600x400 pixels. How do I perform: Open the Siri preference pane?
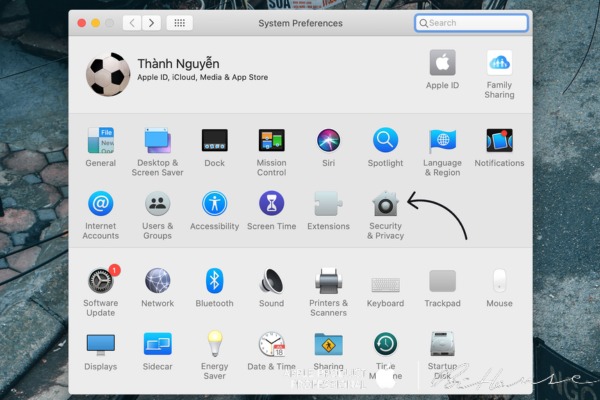pyautogui.click(x=328, y=141)
